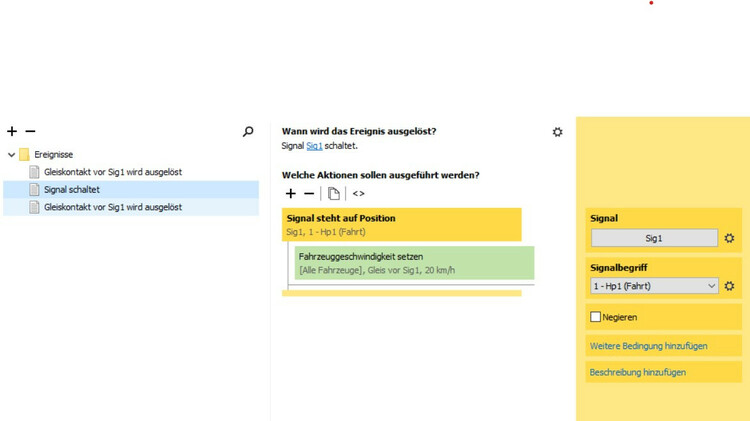750x421 pixels.
Task: Remove selected action with minus icon
Action: [x=309, y=193]
